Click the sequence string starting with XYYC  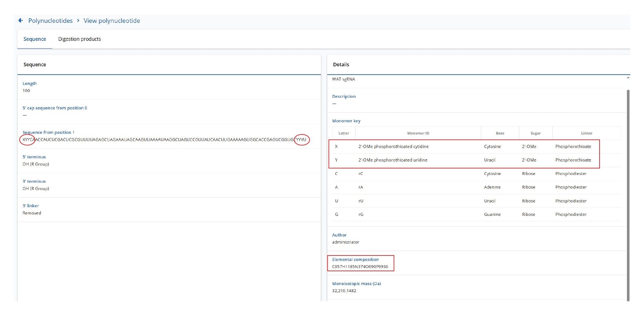[x=164, y=140]
